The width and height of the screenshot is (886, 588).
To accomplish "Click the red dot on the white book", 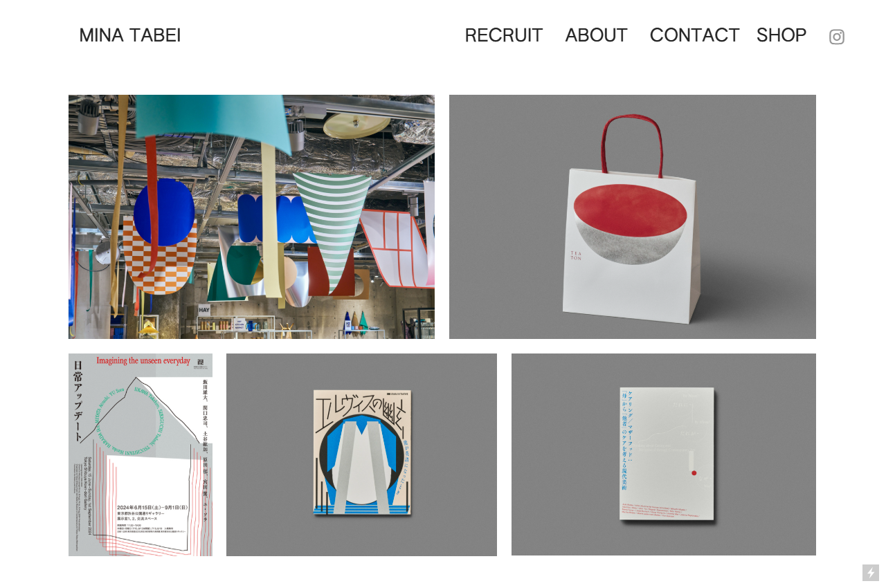I will click(694, 473).
